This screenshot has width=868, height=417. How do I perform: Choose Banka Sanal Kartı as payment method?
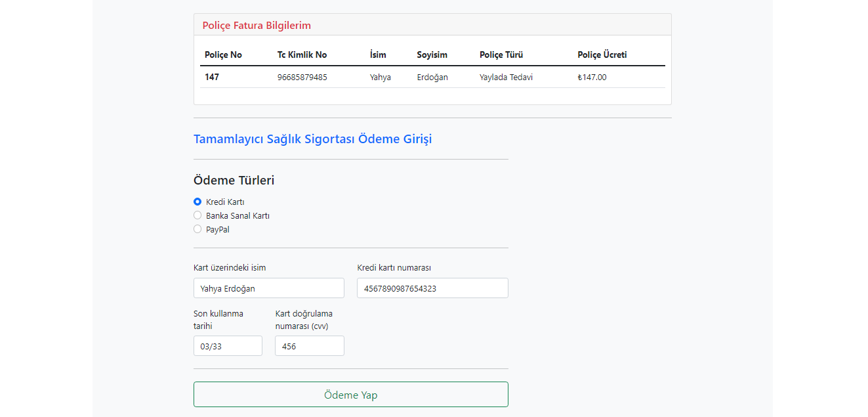tap(197, 215)
